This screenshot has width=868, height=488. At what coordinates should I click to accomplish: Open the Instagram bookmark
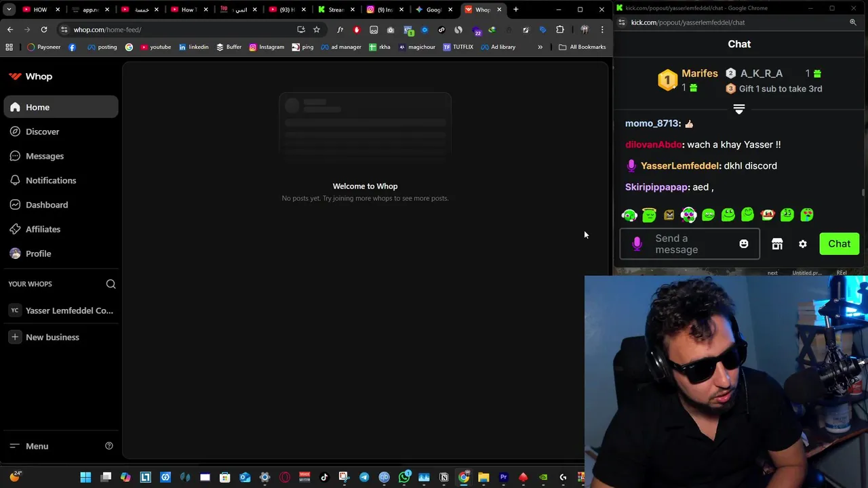pyautogui.click(x=267, y=47)
